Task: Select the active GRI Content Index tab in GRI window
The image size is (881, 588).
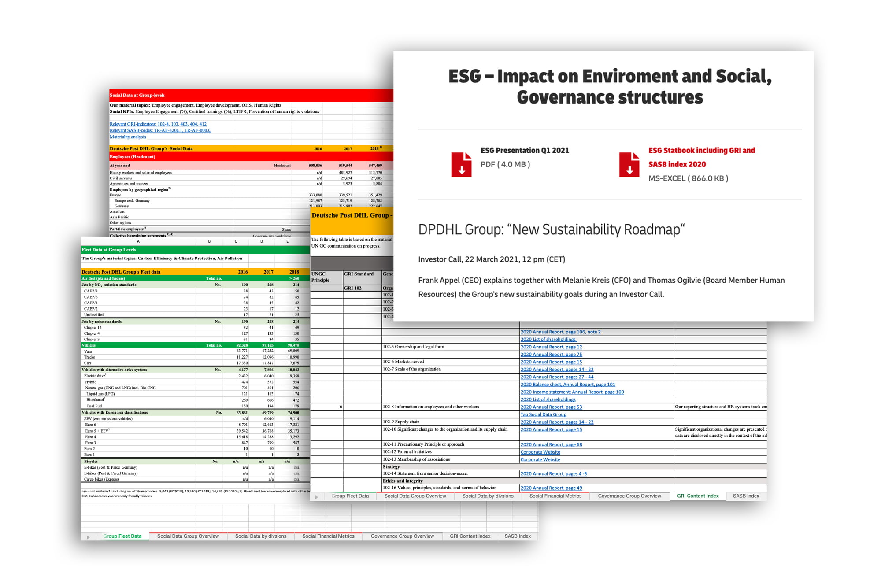Action: pos(698,496)
